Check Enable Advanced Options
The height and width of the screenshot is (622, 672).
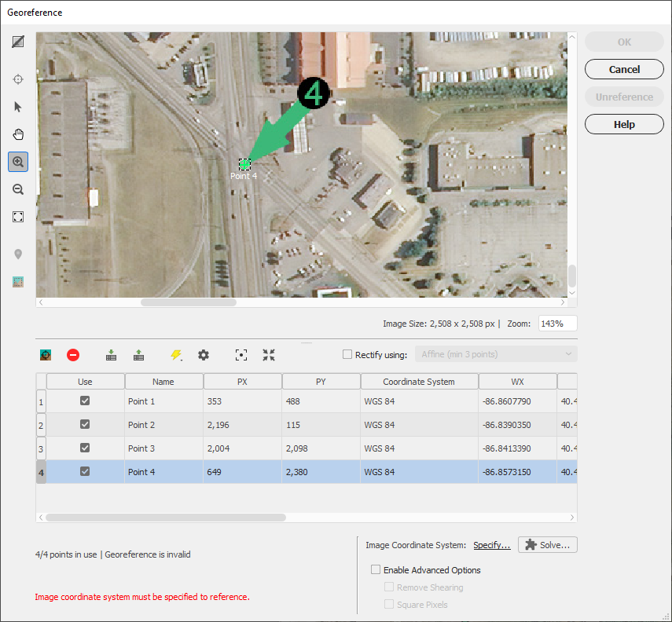(376, 569)
